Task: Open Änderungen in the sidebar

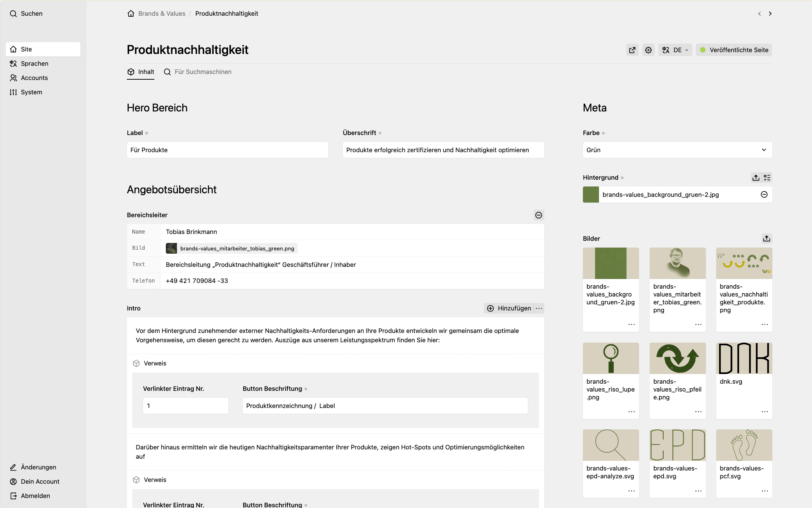Action: (33, 467)
